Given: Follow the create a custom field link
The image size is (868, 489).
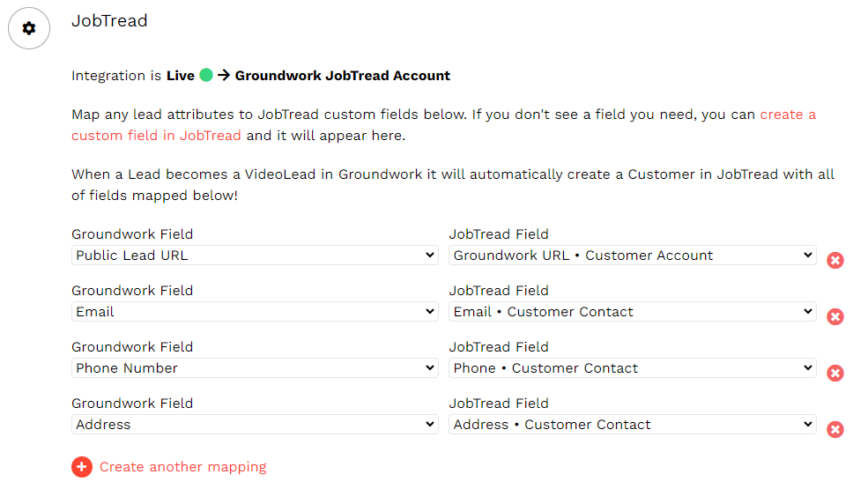Looking at the screenshot, I should [787, 115].
